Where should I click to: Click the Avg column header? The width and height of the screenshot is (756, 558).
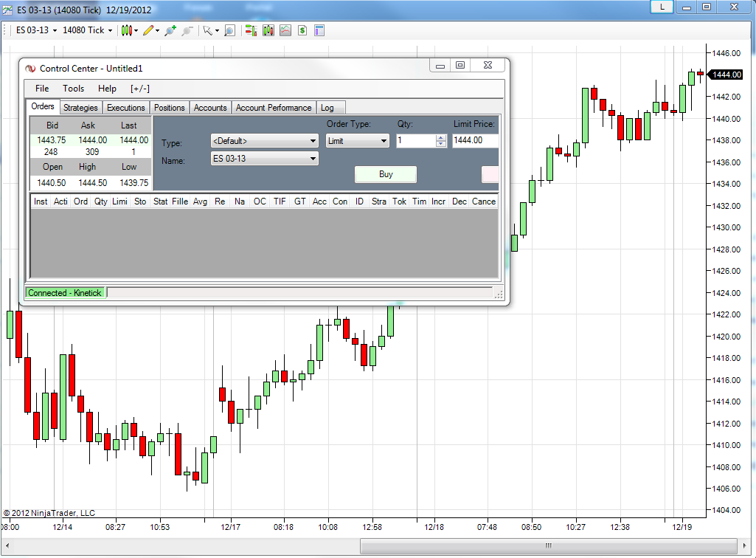200,201
